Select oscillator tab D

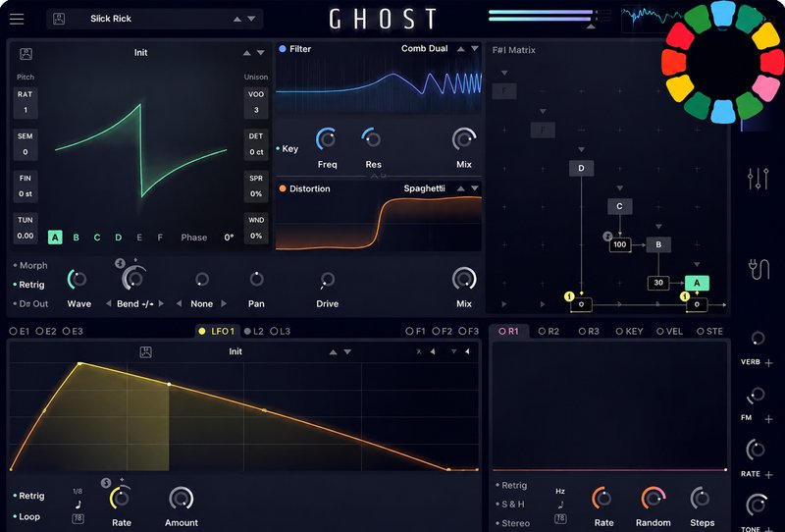[118, 238]
